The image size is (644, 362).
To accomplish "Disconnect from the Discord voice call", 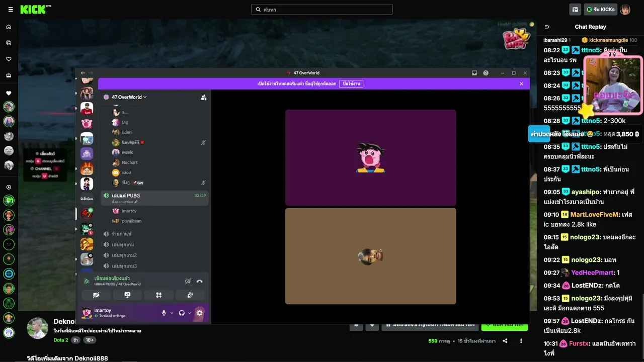I will coord(200,281).
